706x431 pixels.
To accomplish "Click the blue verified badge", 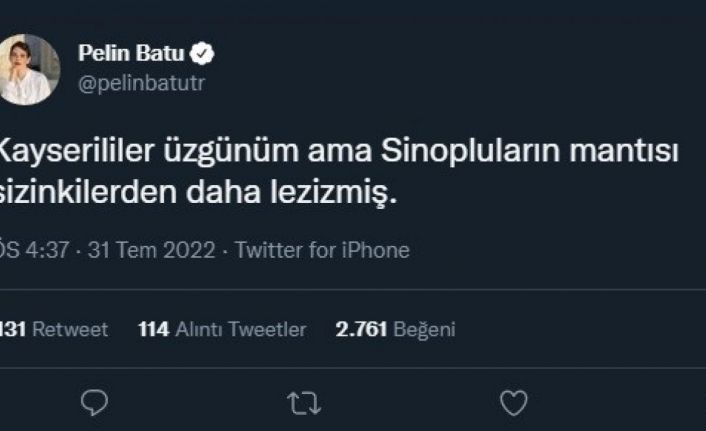I will pos(202,54).
